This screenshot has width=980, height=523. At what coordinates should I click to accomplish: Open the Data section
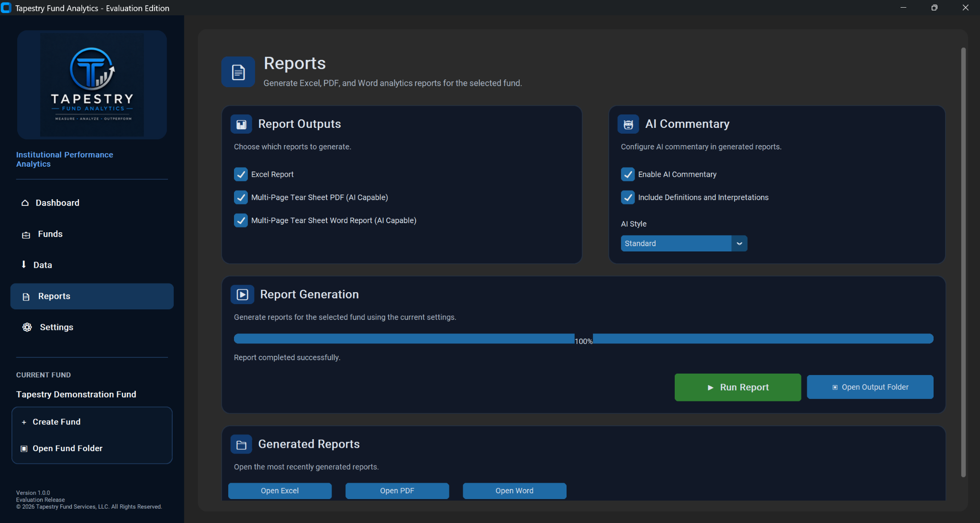point(92,265)
